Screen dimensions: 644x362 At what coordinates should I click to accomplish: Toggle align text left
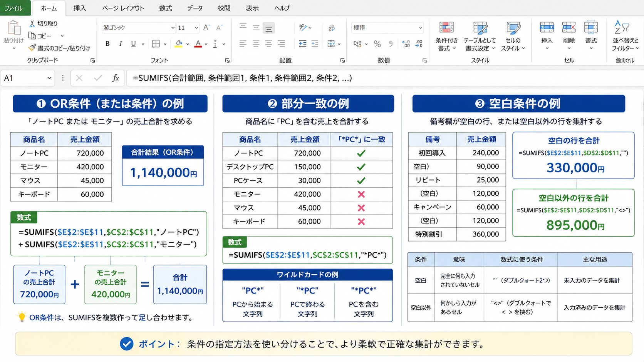click(243, 44)
